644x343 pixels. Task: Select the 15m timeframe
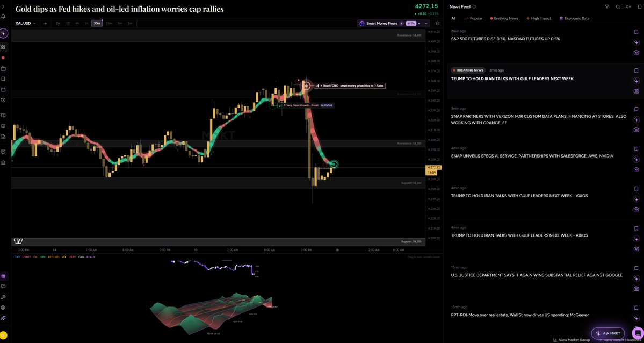pyautogui.click(x=109, y=23)
